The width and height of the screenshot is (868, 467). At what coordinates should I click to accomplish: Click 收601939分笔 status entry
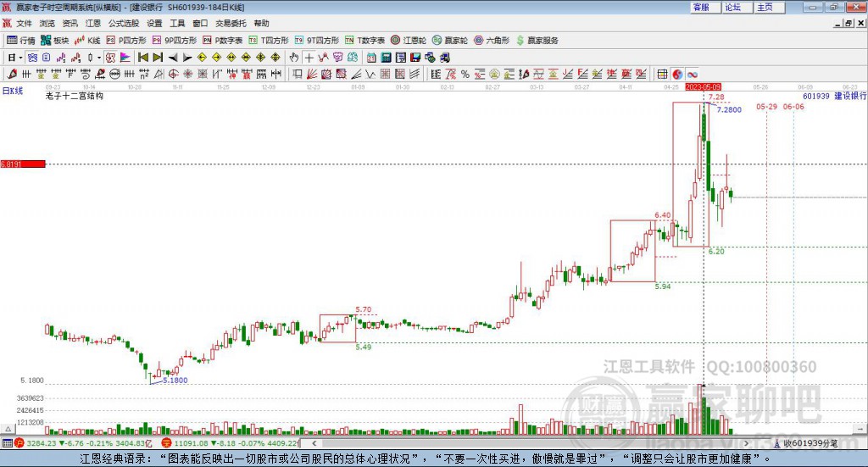coord(805,443)
